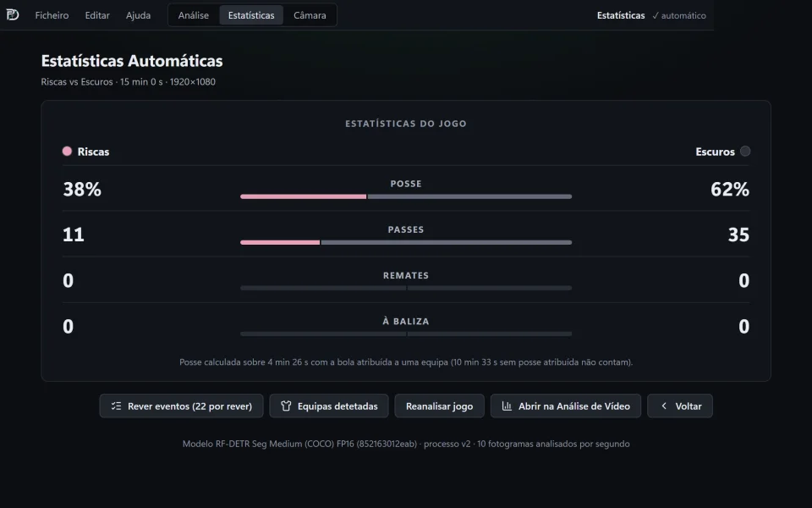Switch to the Análise tab
Viewport: 812px width, 508px height.
[x=194, y=15]
